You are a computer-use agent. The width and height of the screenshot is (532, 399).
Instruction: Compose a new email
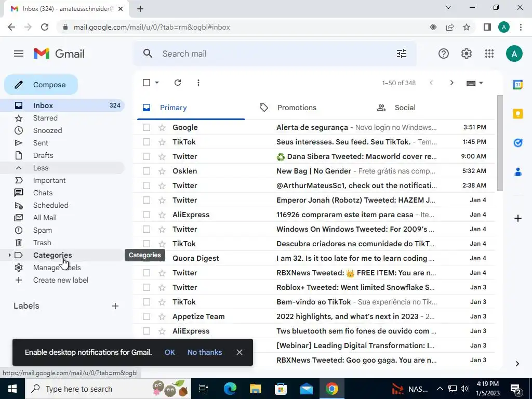click(41, 85)
